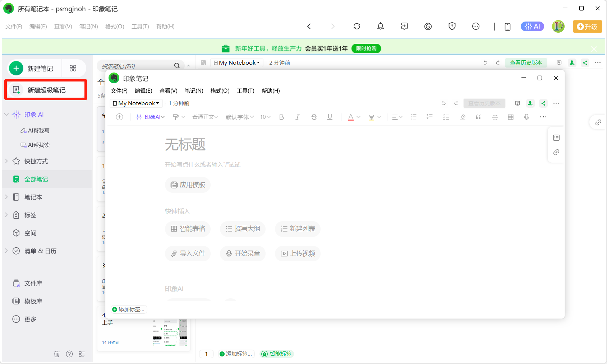Viewport: 607px width, 364px height.
Task: Open 笔记(N) menu in the front note window
Action: tap(194, 91)
